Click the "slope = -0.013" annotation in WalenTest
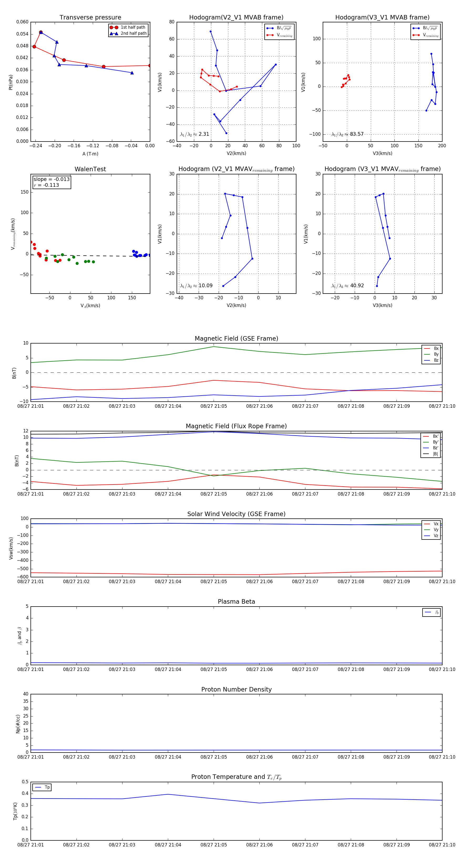Screen dimensions: 473x868 tap(52, 179)
